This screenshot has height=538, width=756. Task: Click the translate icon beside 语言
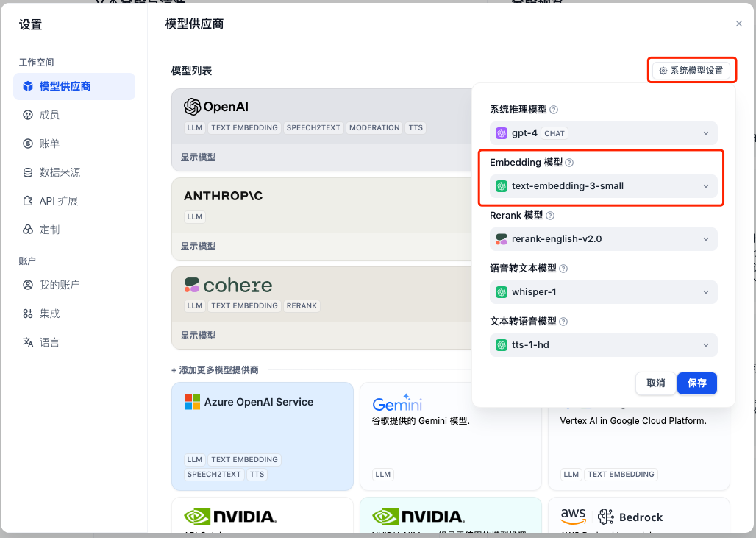coord(28,342)
